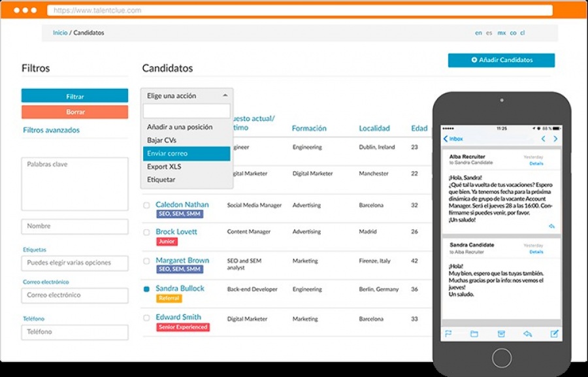The image size is (588, 377).
Task: Tap the archive box icon in mail toolbar
Action: pyautogui.click(x=501, y=333)
